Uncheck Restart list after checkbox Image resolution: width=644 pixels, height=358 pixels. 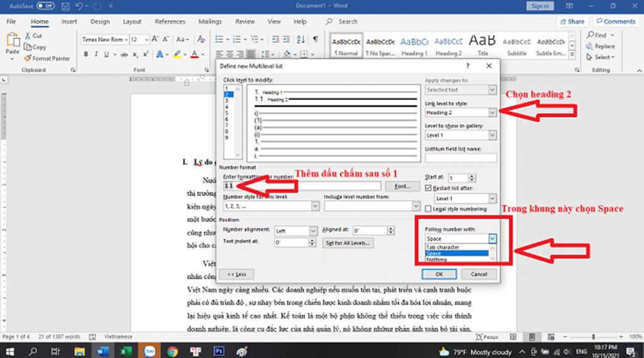428,188
